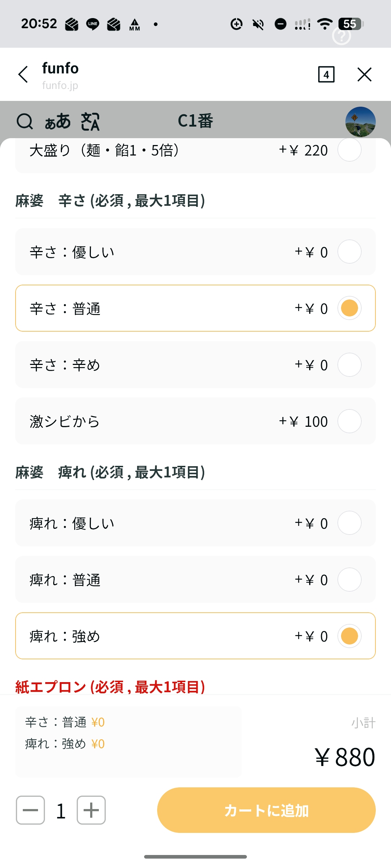The image size is (391, 868).
Task: Decrease quantity with the minus button
Action: pos(30,810)
